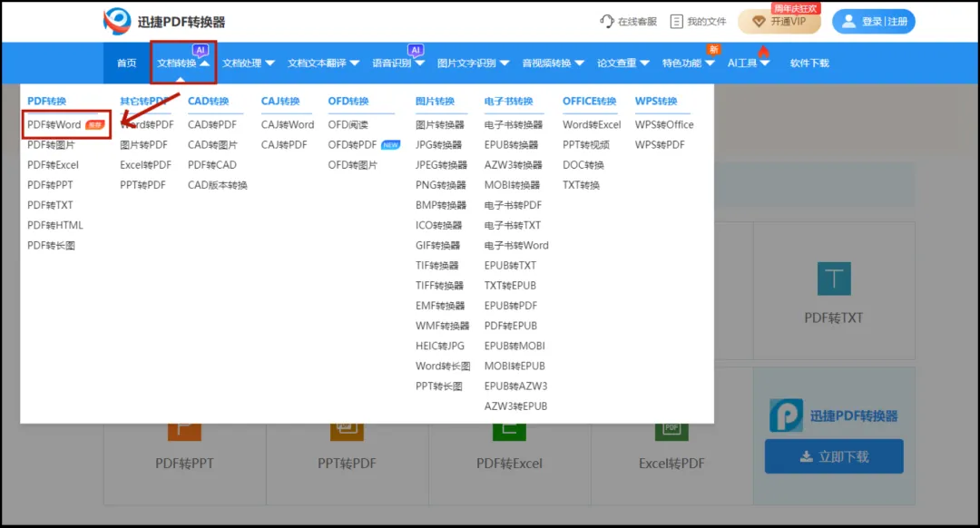Open MOBI转EPUB link
This screenshot has width=980, height=528.
coord(514,366)
